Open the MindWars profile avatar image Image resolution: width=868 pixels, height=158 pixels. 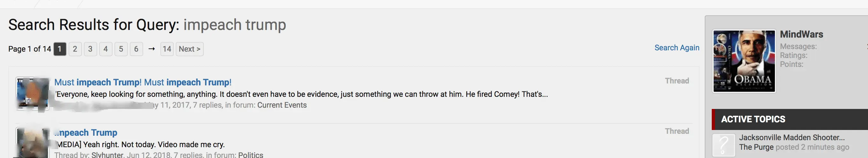(744, 61)
